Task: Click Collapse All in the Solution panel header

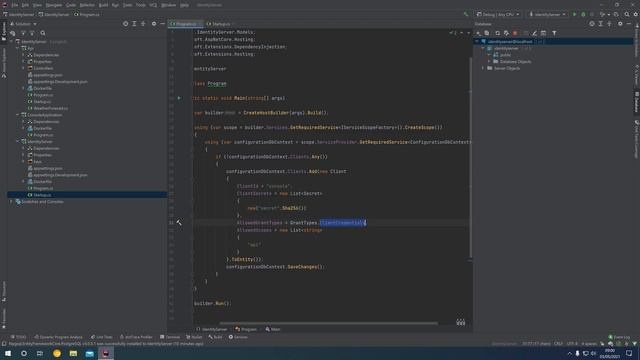Action: [x=143, y=24]
